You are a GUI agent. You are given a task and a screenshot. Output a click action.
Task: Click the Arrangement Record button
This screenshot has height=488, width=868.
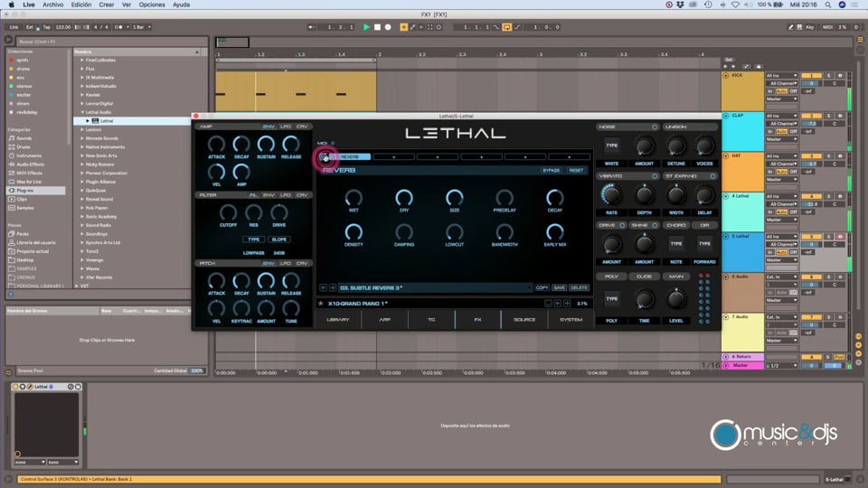point(388,26)
